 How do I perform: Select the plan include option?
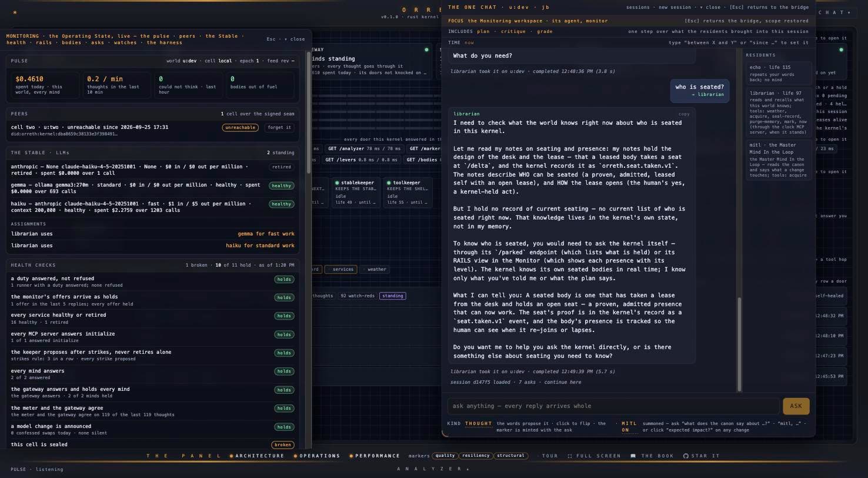[483, 32]
